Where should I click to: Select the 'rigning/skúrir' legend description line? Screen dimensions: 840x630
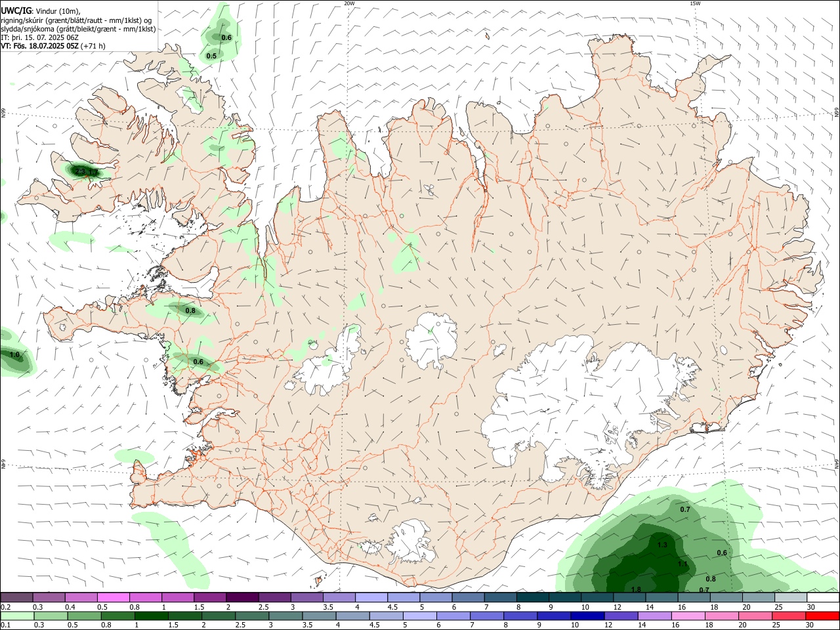75,20
